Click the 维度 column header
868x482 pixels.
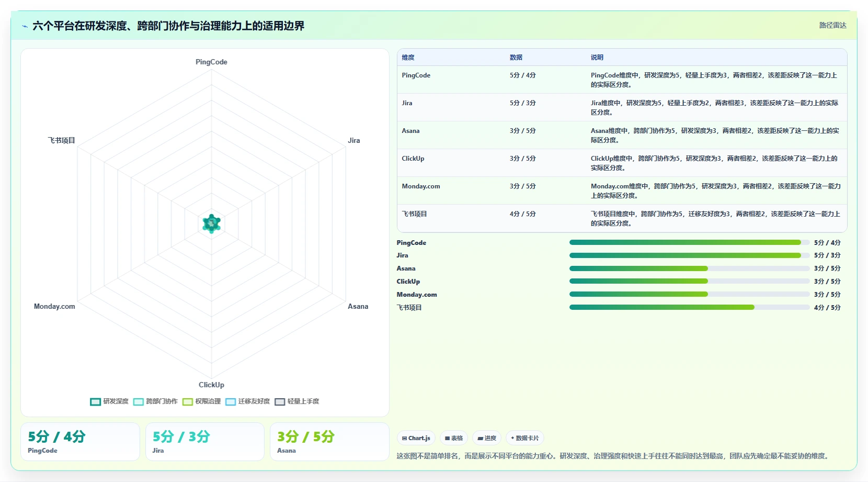[x=408, y=58]
